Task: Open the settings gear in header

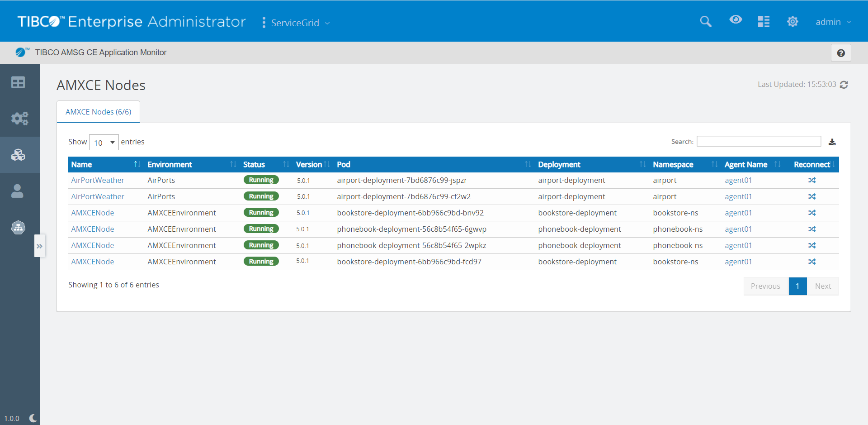Action: 793,21
